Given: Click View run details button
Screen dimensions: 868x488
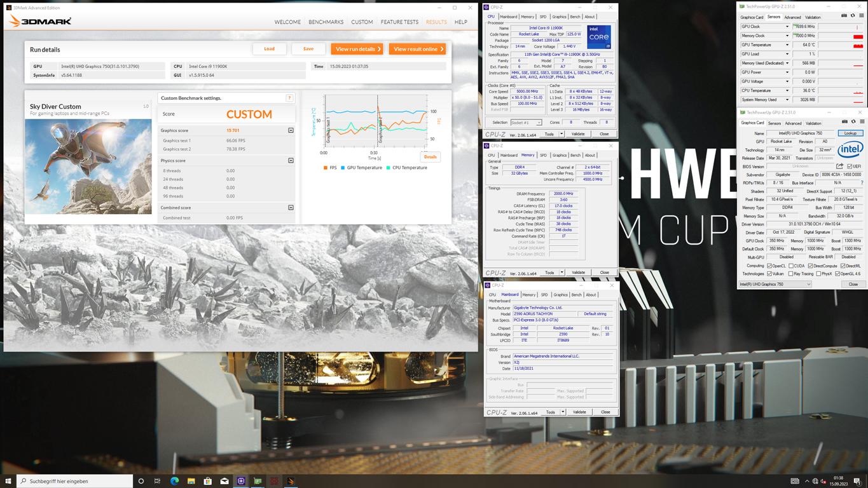Looking at the screenshot, I should (x=357, y=49).
